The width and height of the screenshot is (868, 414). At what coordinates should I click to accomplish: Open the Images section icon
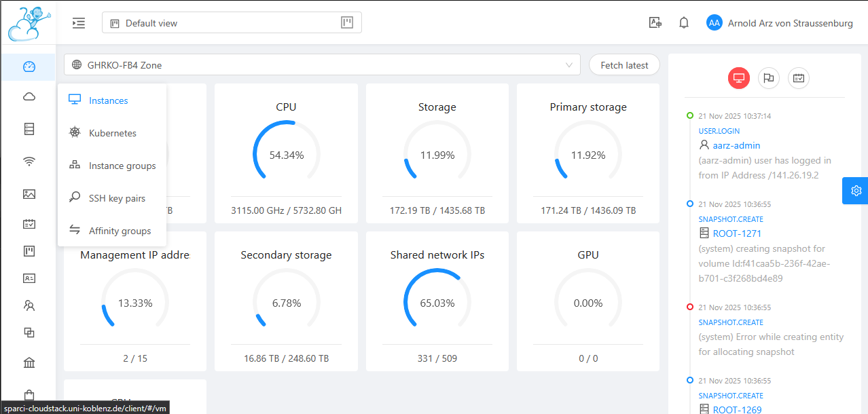29,194
